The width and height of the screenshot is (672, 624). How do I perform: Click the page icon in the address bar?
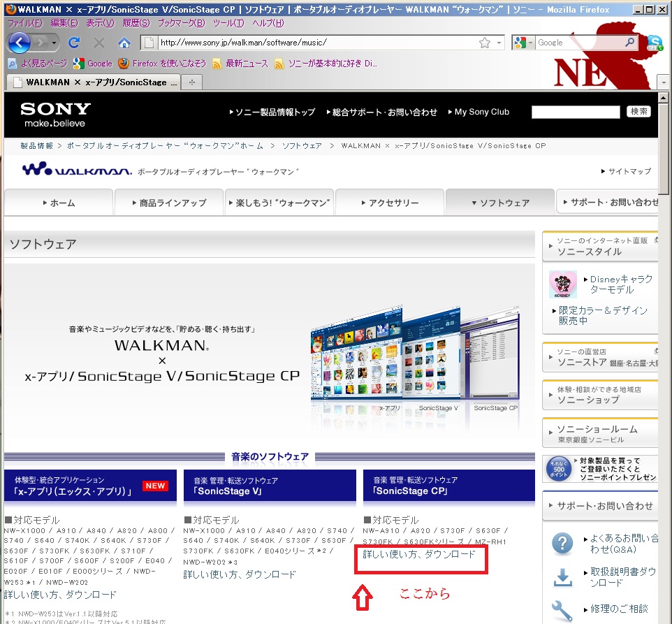coord(149,43)
